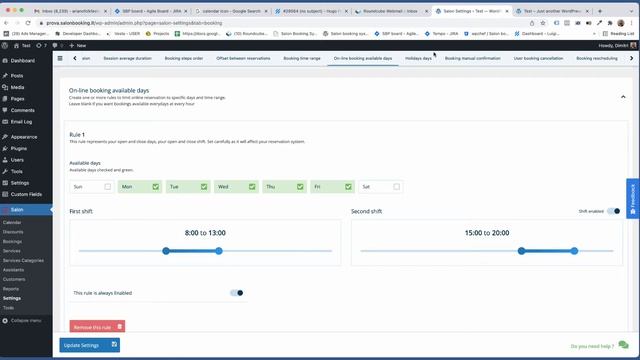Switch to Offset between reservations tab
The image size is (640, 360).
click(x=243, y=58)
